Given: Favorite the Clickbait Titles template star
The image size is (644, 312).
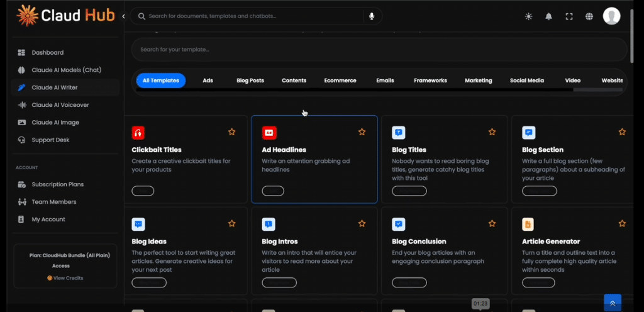Looking at the screenshot, I should 231,132.
